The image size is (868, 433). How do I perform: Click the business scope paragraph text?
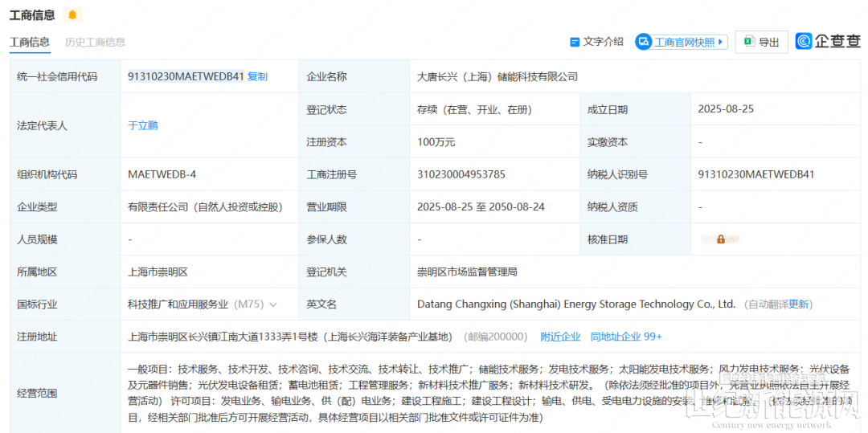[x=489, y=393]
